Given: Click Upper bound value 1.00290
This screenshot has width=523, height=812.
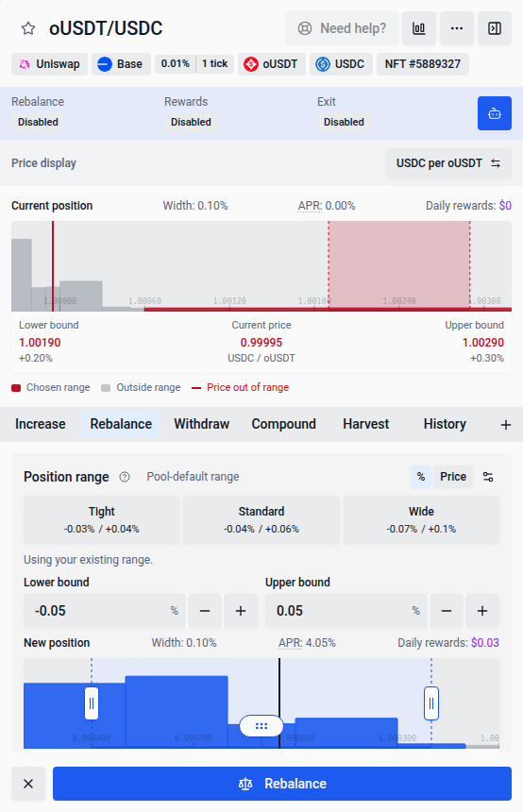Looking at the screenshot, I should click(x=483, y=343).
